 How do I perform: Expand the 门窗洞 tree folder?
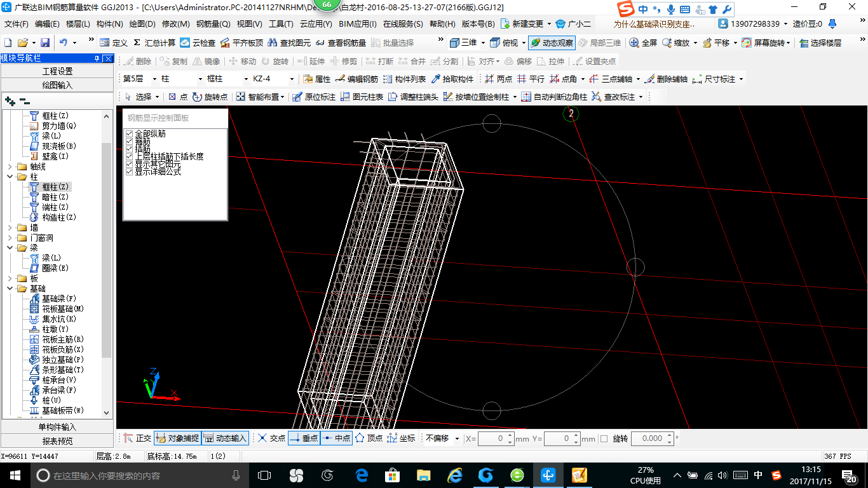pos(10,238)
